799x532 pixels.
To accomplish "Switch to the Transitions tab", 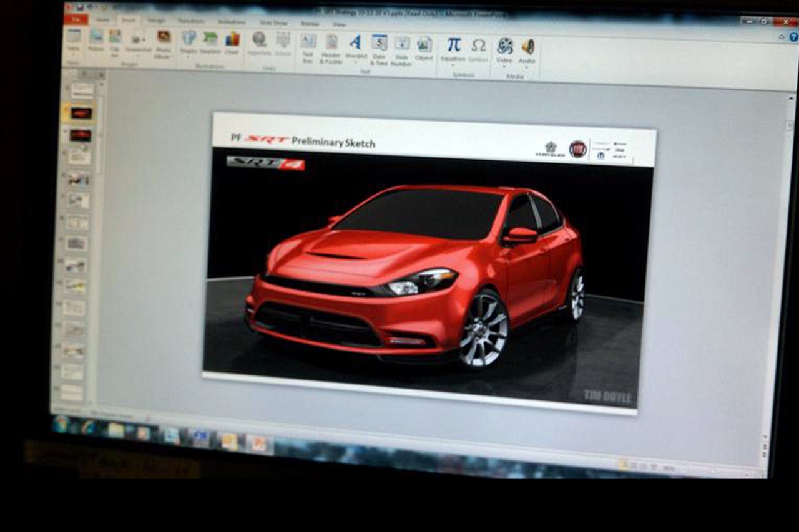I will point(190,21).
